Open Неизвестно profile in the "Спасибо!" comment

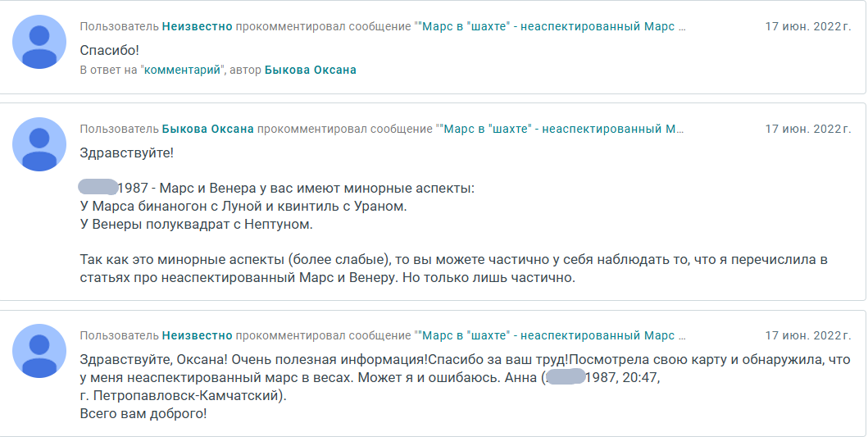(197, 26)
